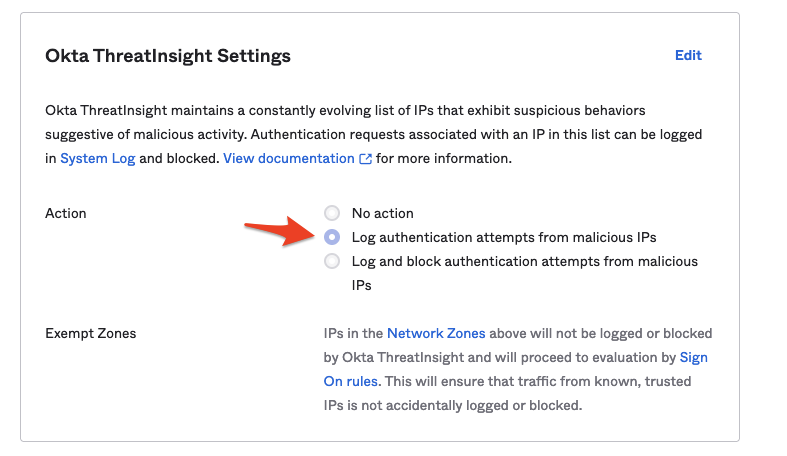Image resolution: width=787 pixels, height=456 pixels.
Task: Click the external link icon beside View documentation
Action: (x=365, y=159)
